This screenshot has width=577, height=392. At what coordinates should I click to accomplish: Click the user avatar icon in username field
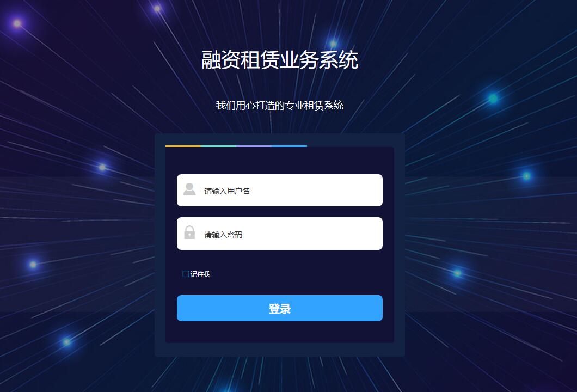tap(189, 189)
